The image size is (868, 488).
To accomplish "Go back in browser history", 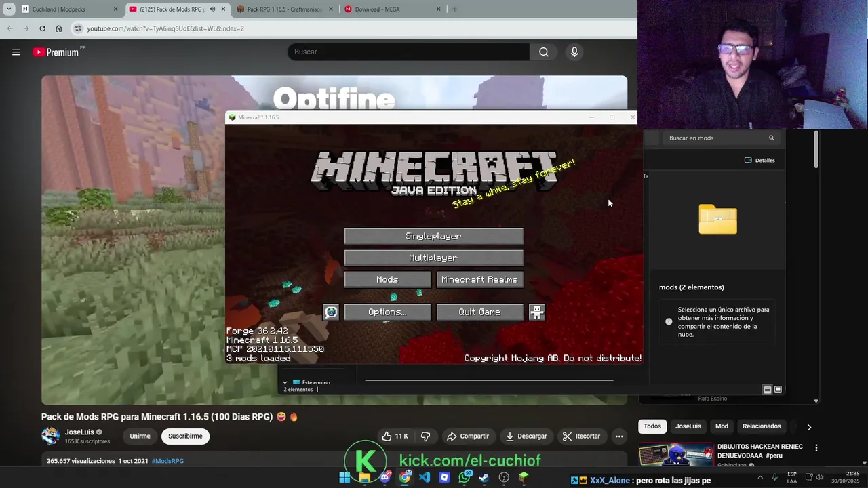I will pyautogui.click(x=9, y=28).
